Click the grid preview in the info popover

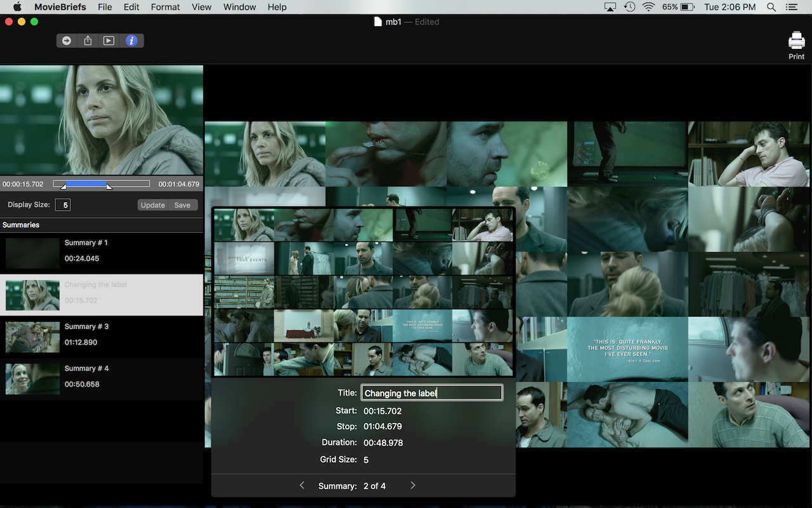pyautogui.click(x=363, y=292)
